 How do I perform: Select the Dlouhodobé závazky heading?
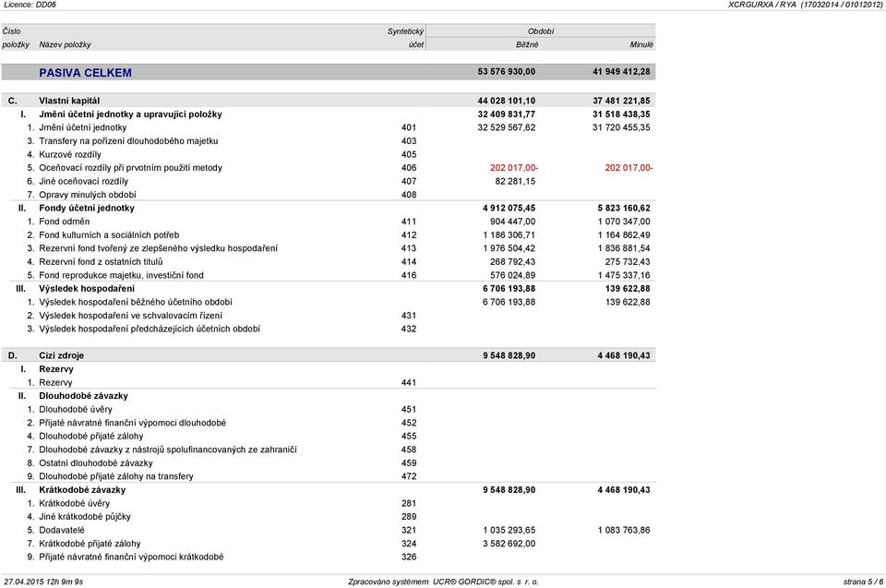point(83,396)
